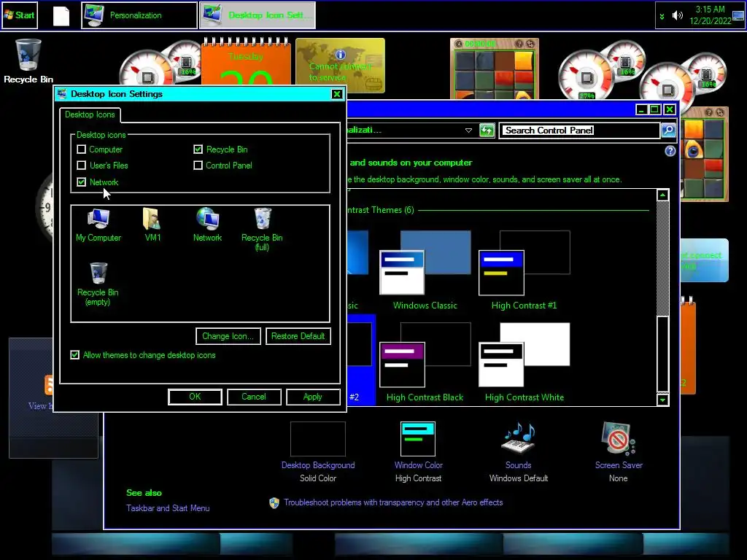Toggle the Computer checkbox
747x560 pixels.
pos(82,149)
